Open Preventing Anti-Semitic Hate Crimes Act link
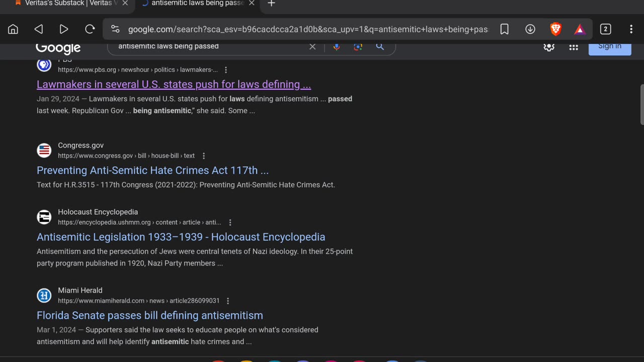Image resolution: width=644 pixels, height=362 pixels. pos(152,170)
